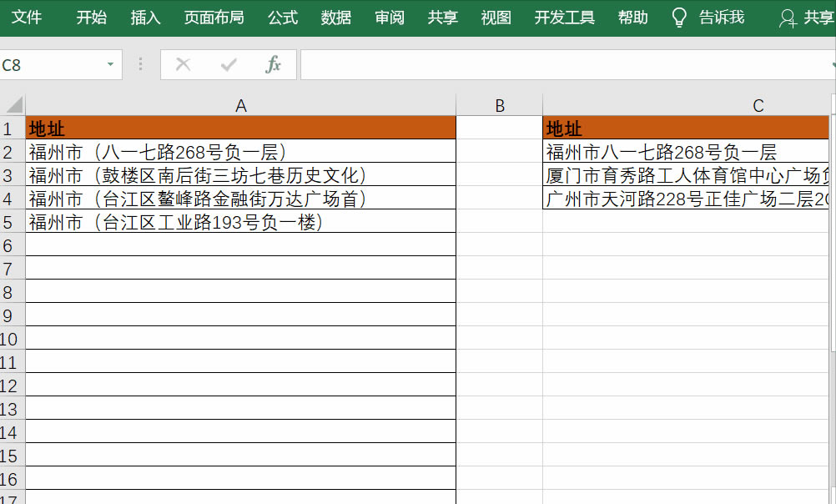Select the 公式 ribbon tab
The width and height of the screenshot is (836, 504).
(x=282, y=17)
